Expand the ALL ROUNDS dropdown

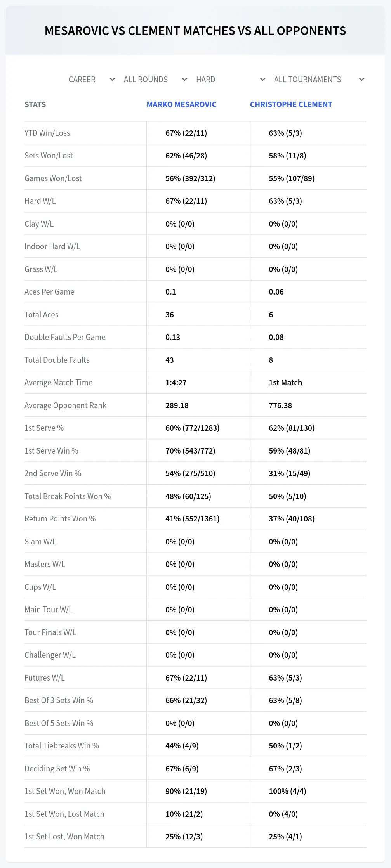click(155, 80)
